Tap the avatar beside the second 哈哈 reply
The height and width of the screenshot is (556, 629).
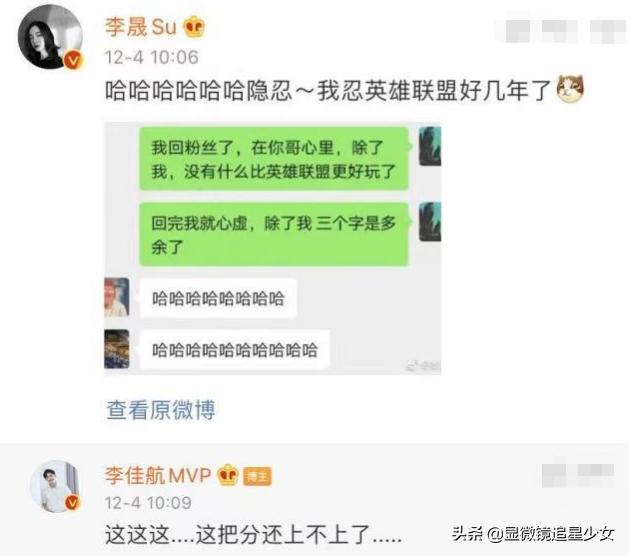[x=117, y=349]
